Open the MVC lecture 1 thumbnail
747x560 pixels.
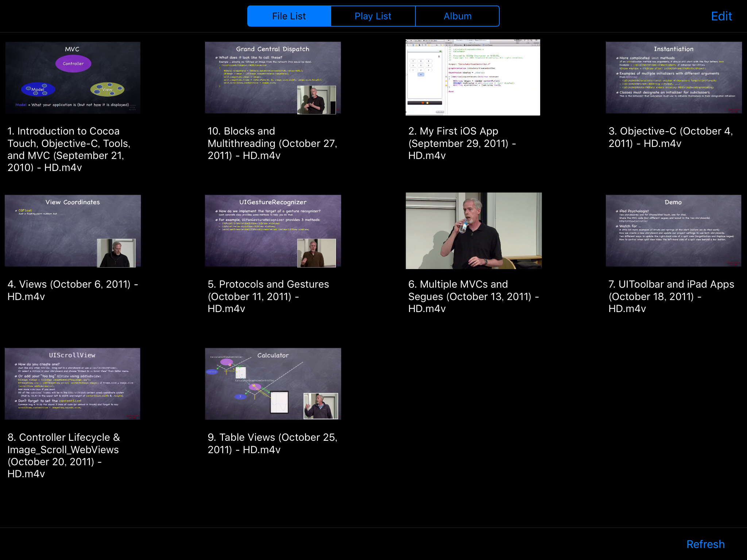(73, 77)
